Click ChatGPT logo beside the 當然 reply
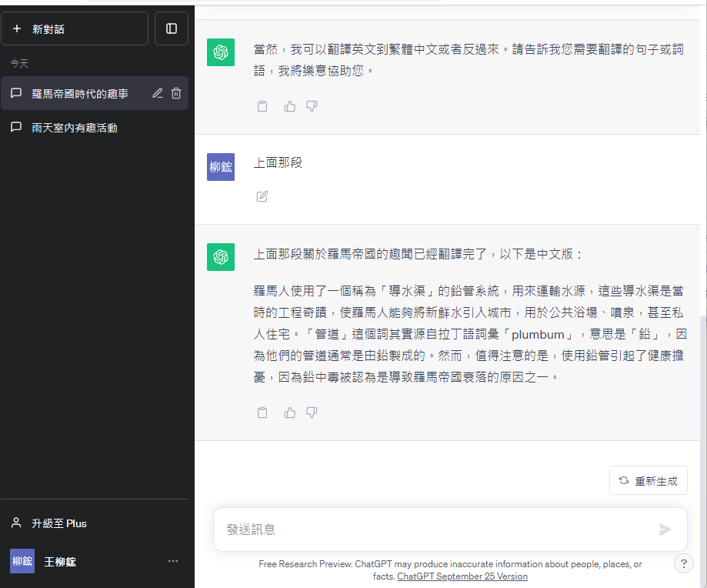 pos(221,52)
